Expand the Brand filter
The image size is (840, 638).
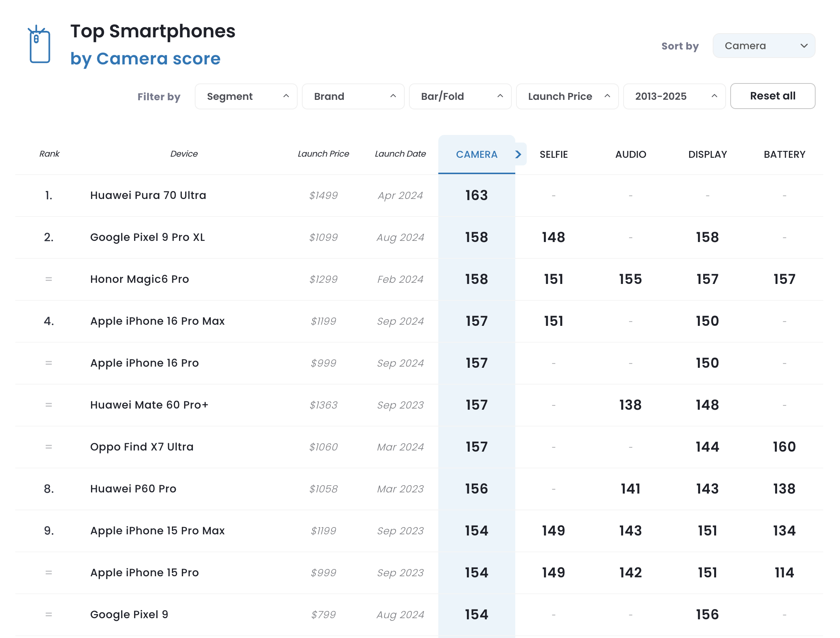tap(353, 96)
